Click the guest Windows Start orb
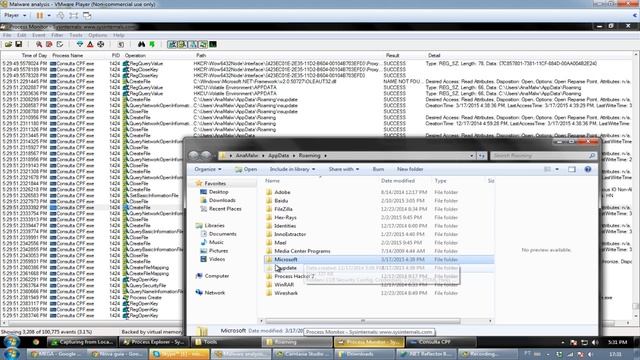This screenshot has width=640, height=360. 11,342
